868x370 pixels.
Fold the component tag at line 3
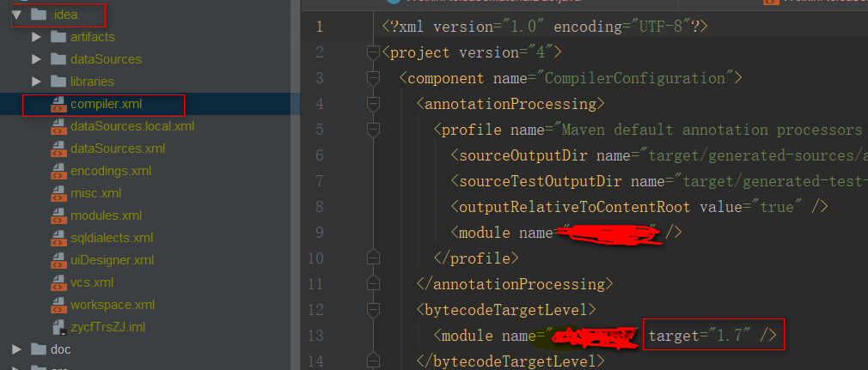pos(373,78)
